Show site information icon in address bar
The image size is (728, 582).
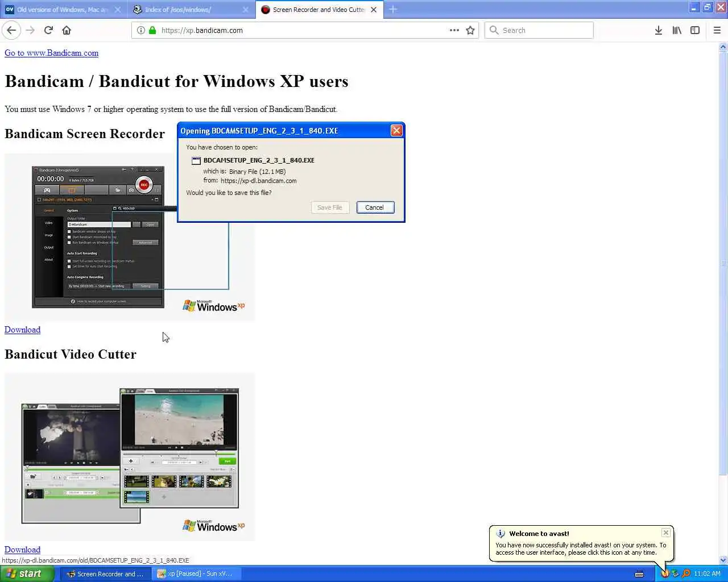tap(140, 30)
